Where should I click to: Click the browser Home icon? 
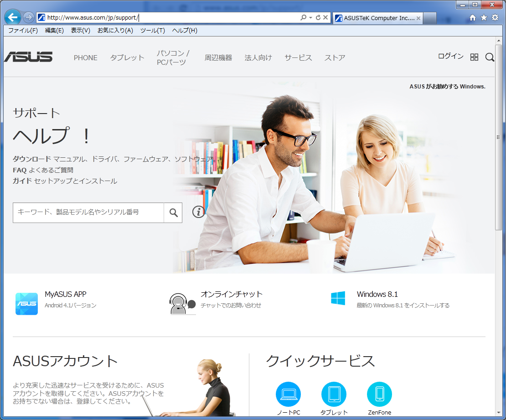click(x=472, y=18)
